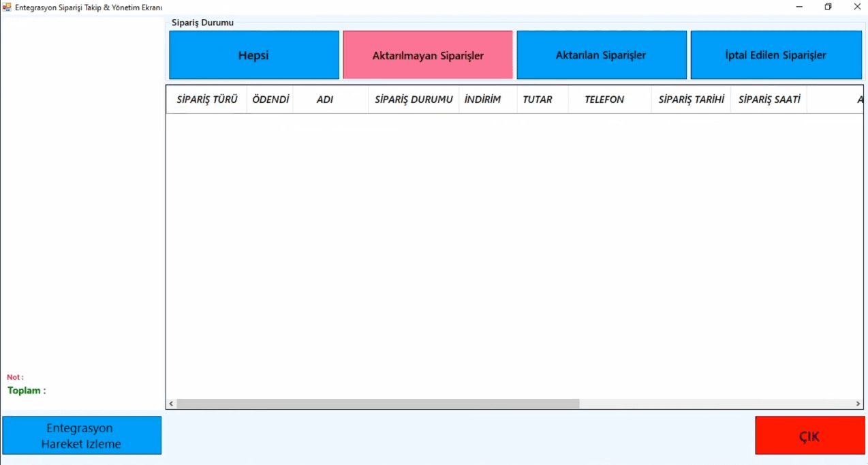Open Entegrasyon Hareket Izleme

82,436
